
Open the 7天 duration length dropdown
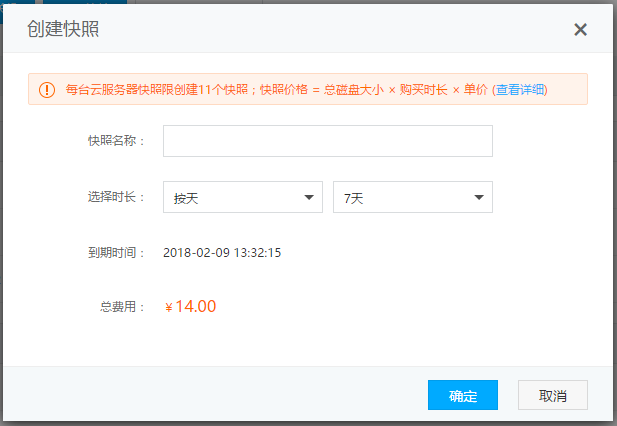click(412, 197)
